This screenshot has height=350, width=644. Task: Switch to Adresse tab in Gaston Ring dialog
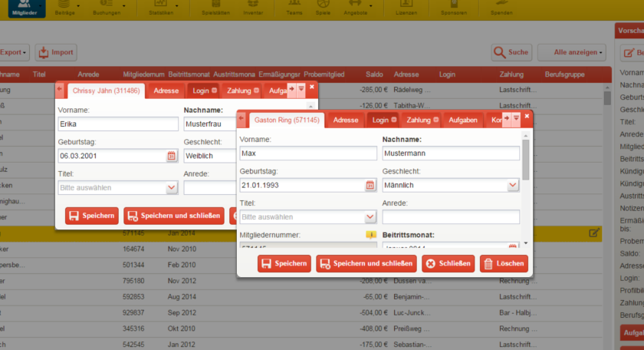pyautogui.click(x=346, y=120)
